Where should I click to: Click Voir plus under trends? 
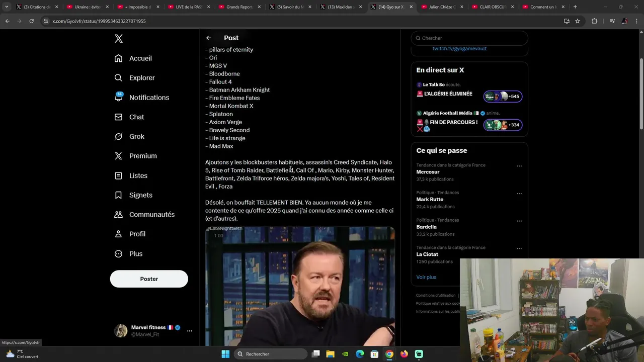[x=426, y=277]
